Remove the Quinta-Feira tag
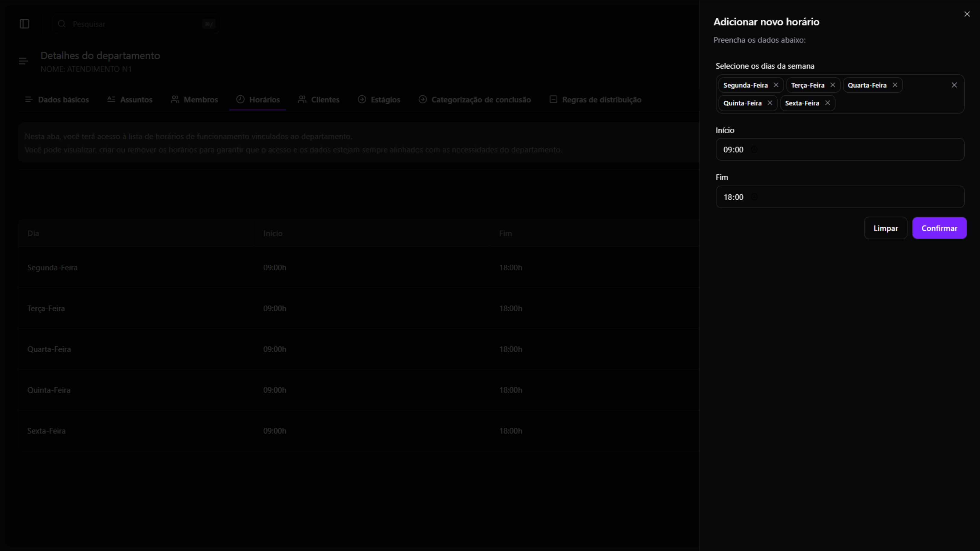 tap(770, 103)
